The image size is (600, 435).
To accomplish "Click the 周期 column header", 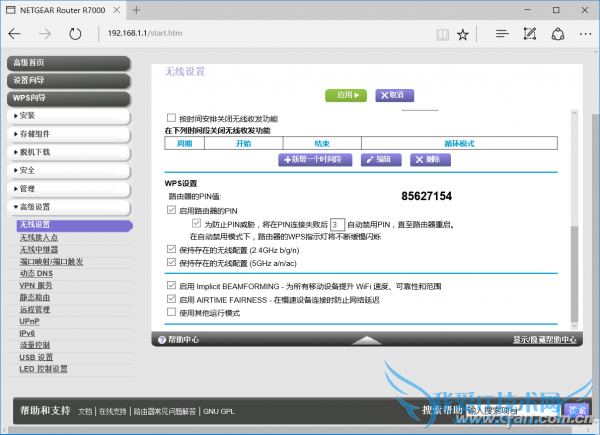I will pos(184,143).
